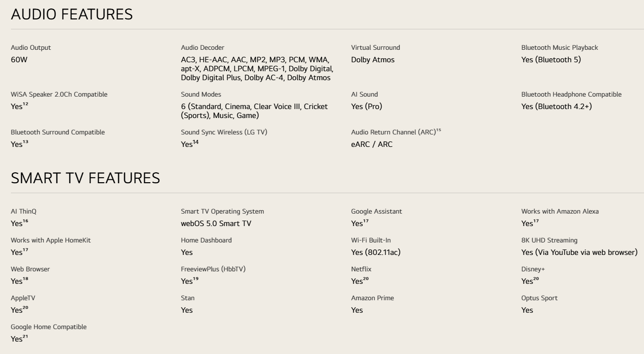The height and width of the screenshot is (354, 644).
Task: Select the AUDIO FEATURES section heading
Action: (x=72, y=14)
